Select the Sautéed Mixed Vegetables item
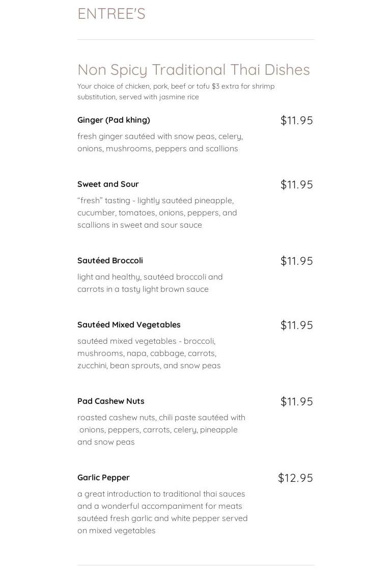Viewport: 392px width, 573px height. tap(129, 325)
